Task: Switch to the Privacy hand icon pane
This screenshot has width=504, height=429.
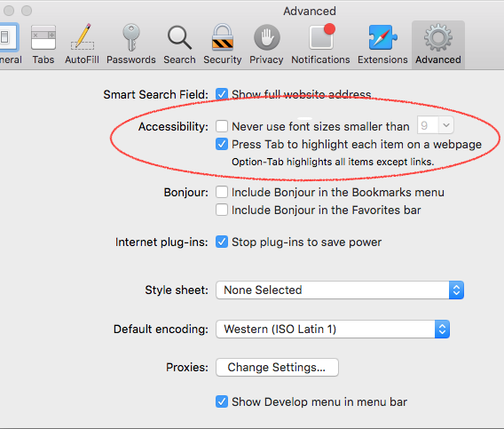Action: (x=266, y=44)
